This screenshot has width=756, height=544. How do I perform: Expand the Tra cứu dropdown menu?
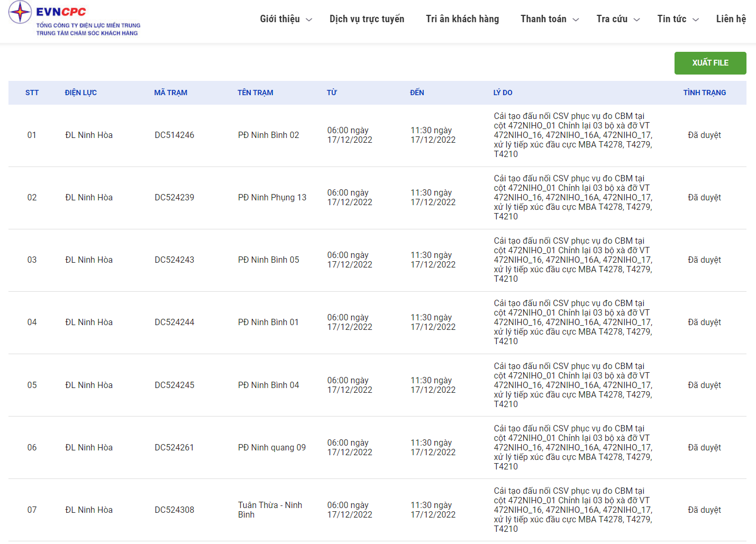click(x=618, y=19)
